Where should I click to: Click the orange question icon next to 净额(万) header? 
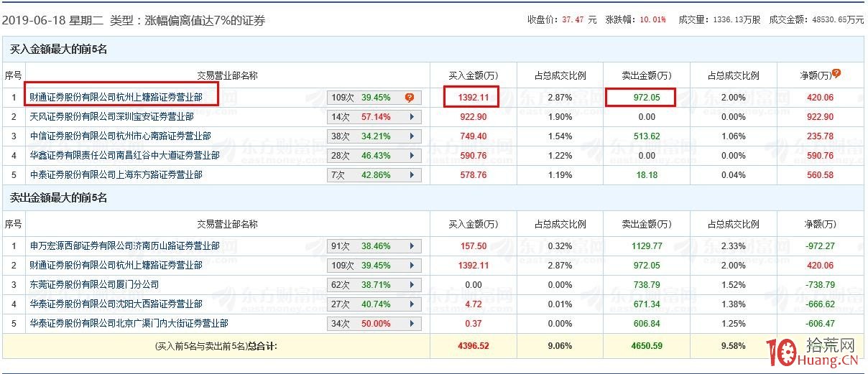836,74
